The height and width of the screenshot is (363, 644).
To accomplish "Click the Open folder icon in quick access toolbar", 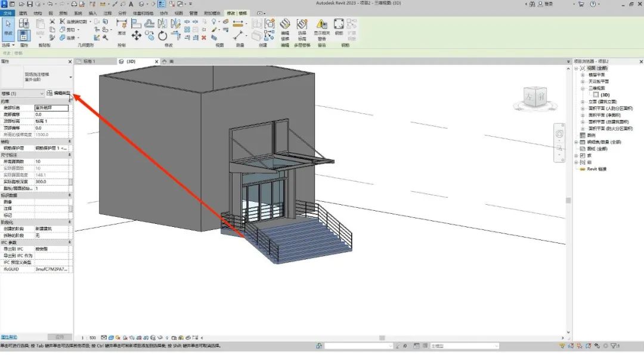I will tap(21, 4).
